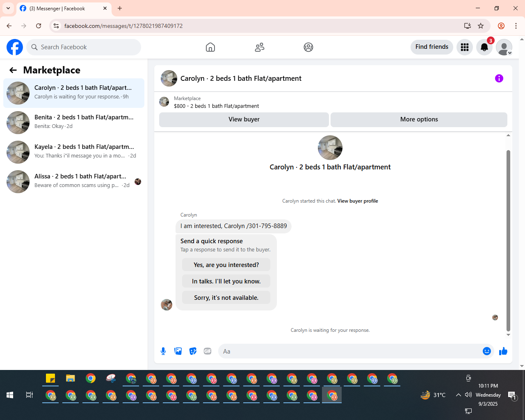Open the emoji picker
This screenshot has width=525, height=420.
click(487, 351)
